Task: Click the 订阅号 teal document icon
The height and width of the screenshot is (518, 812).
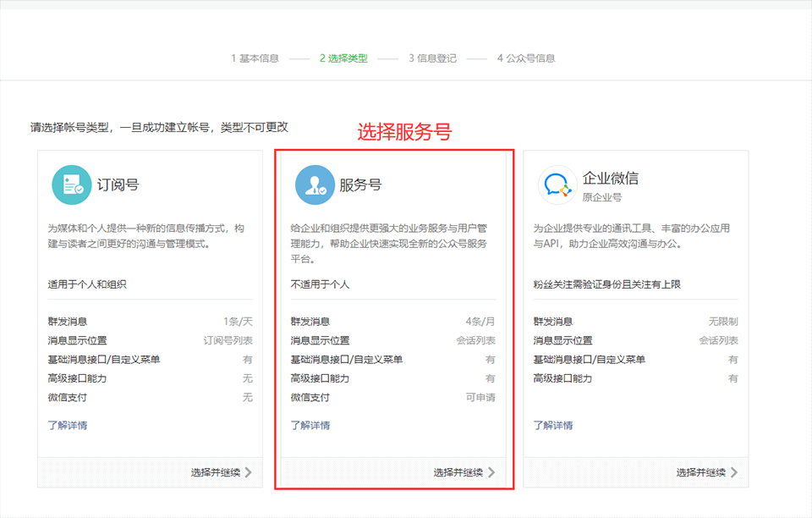Action: click(71, 185)
